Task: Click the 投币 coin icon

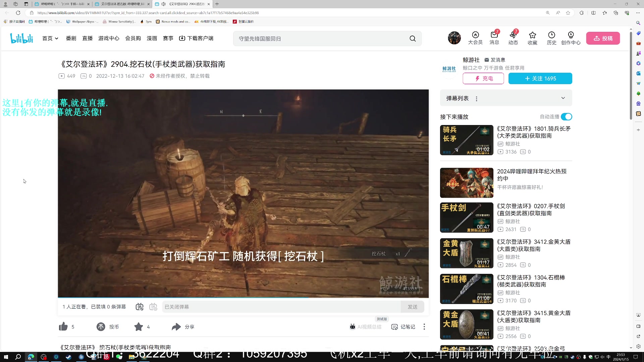Action: [x=101, y=326]
